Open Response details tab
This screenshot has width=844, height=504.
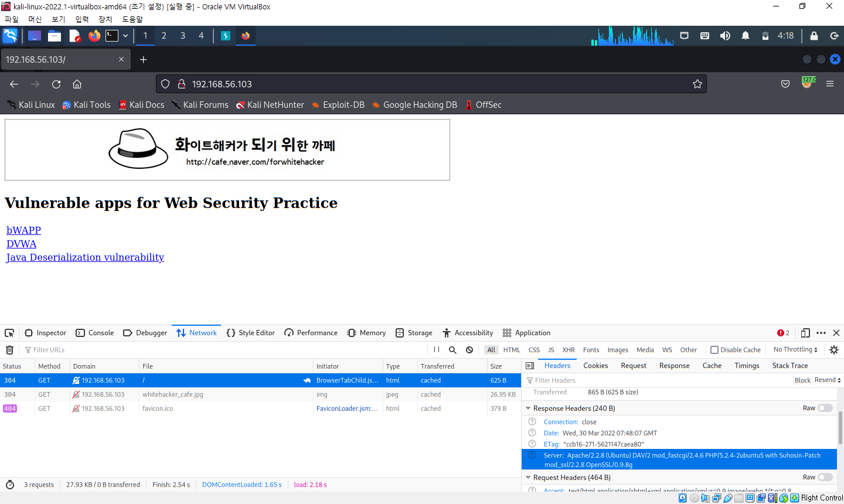674,366
